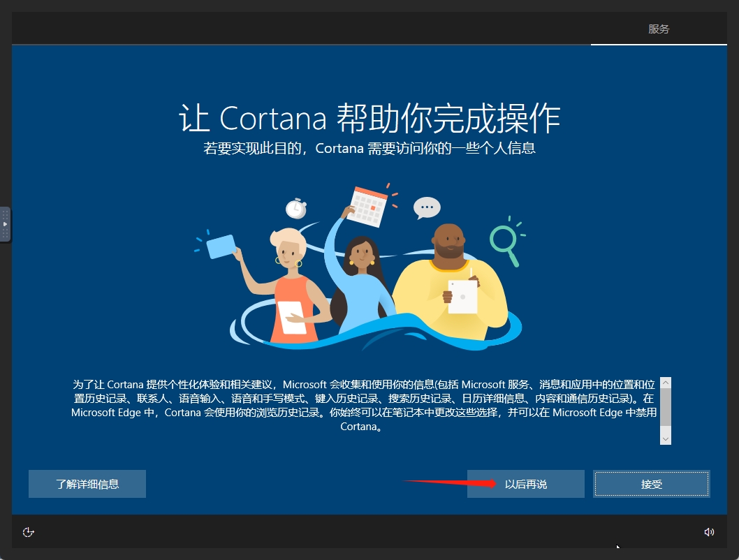
Task: Accept Cortana by clicking 接受
Action: coord(651,483)
